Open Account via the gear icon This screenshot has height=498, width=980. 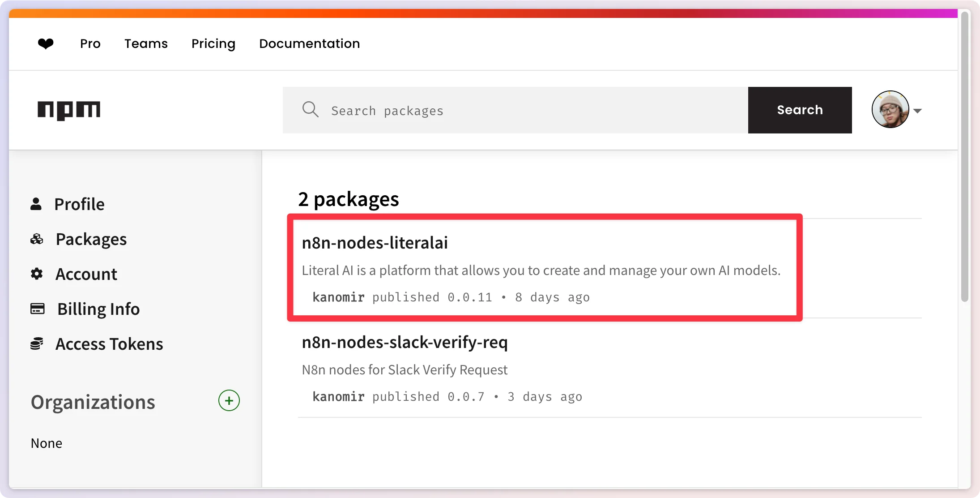(x=36, y=274)
